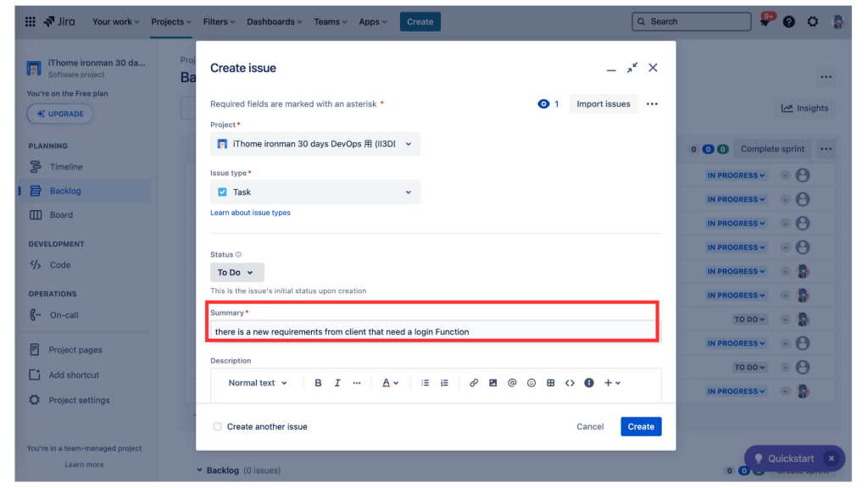Open the text color picker
This screenshot has height=488, width=868.
point(390,383)
